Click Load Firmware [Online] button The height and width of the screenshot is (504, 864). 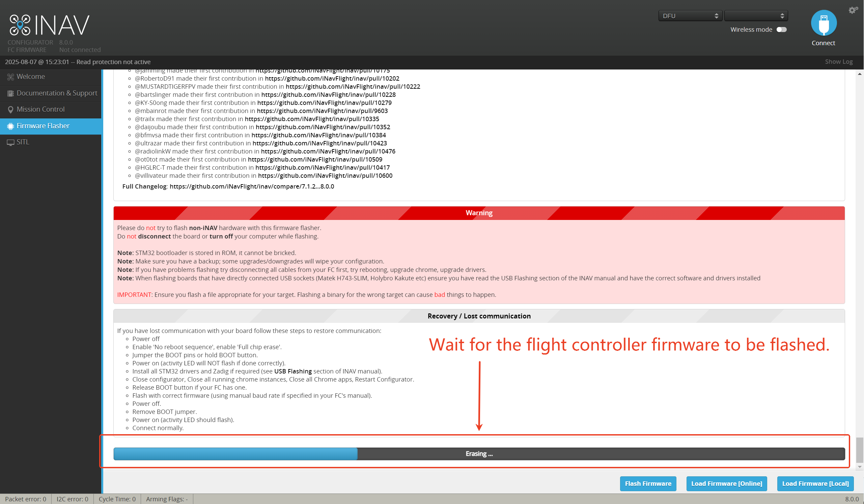point(726,483)
